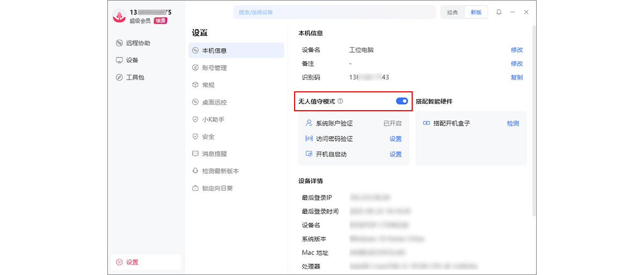Image resolution: width=644 pixels, height=275 pixels.
Task: Open 检测最新版本 settings section
Action: pyautogui.click(x=220, y=171)
